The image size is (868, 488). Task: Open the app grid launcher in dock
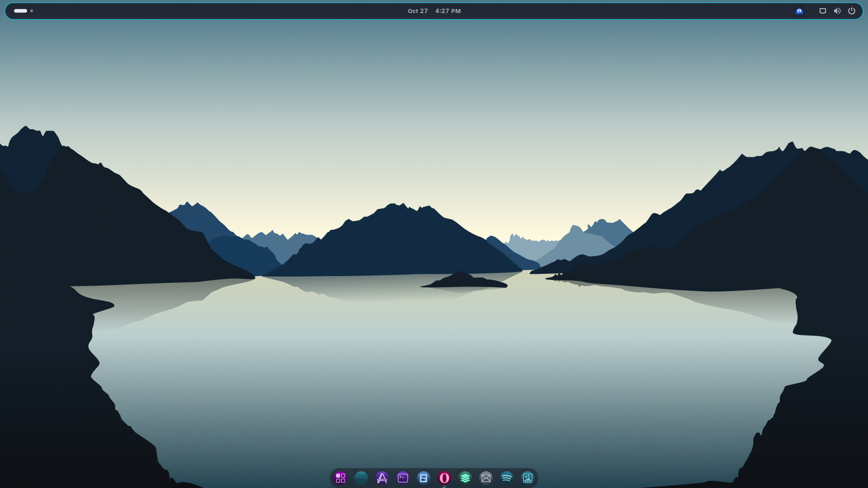click(x=340, y=478)
